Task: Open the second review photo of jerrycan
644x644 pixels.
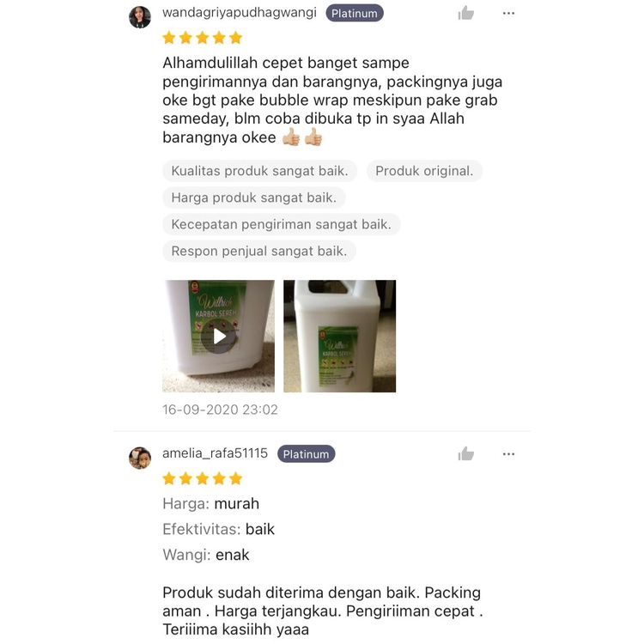Action: (x=340, y=336)
